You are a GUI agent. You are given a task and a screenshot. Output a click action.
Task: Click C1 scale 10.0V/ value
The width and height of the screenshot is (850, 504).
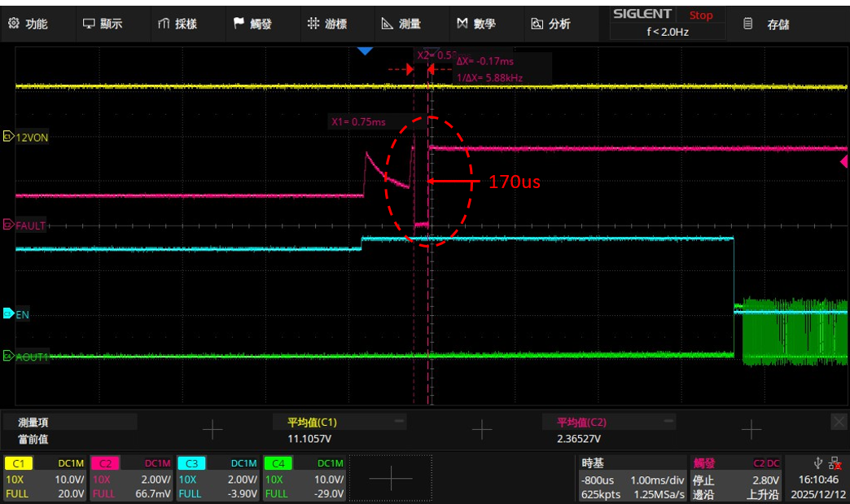69,480
